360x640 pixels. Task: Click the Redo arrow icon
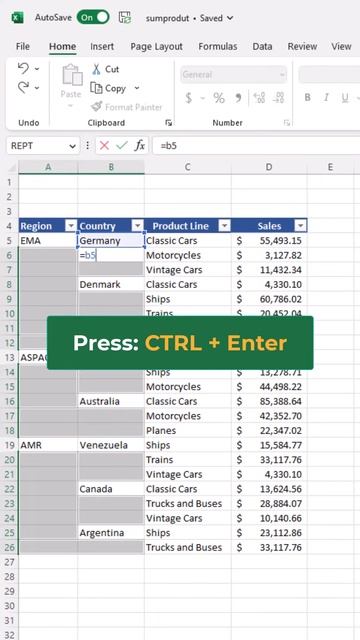24,87
